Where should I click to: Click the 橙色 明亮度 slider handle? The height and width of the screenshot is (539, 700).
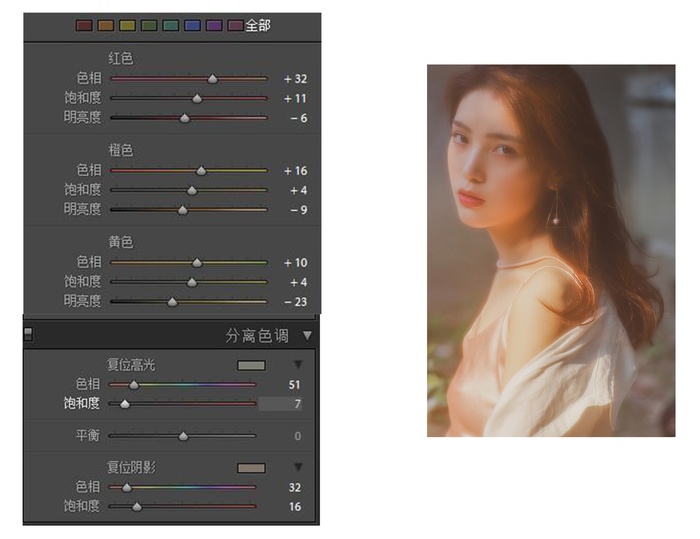pyautogui.click(x=183, y=210)
